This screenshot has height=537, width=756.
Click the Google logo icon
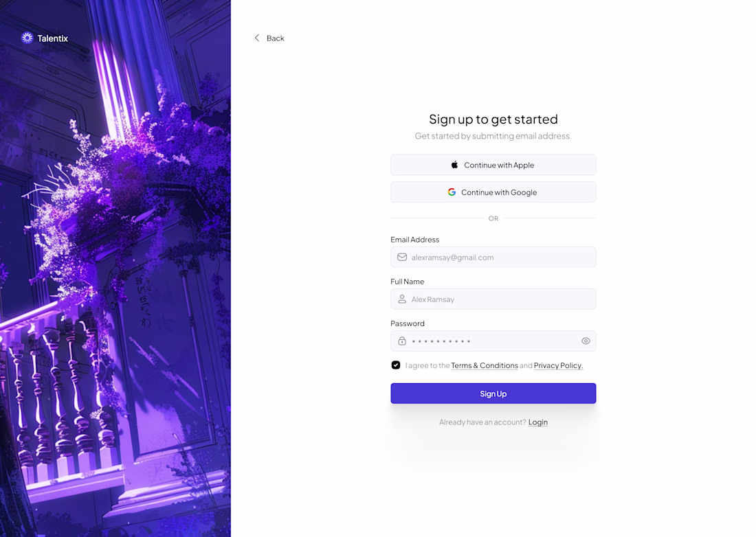coord(452,192)
